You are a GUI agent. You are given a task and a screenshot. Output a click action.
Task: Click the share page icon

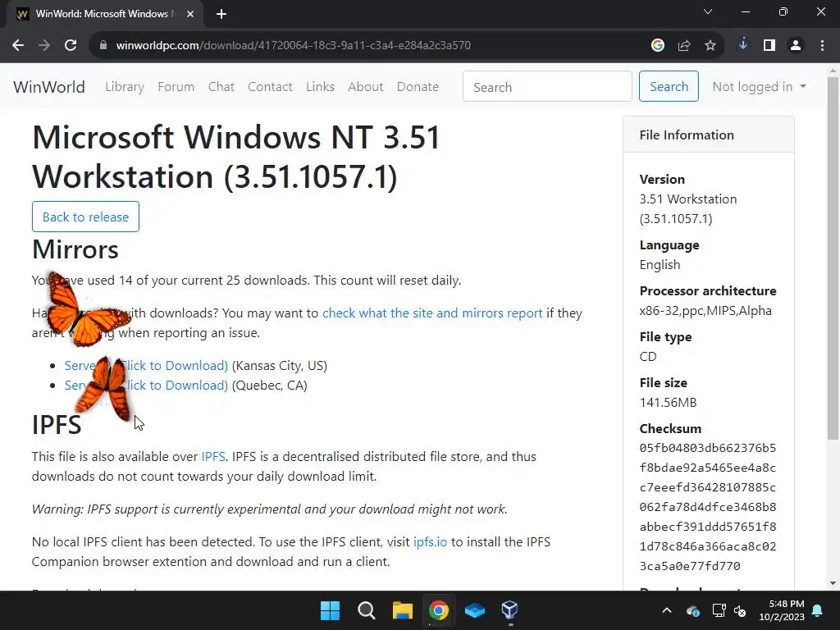[684, 46]
